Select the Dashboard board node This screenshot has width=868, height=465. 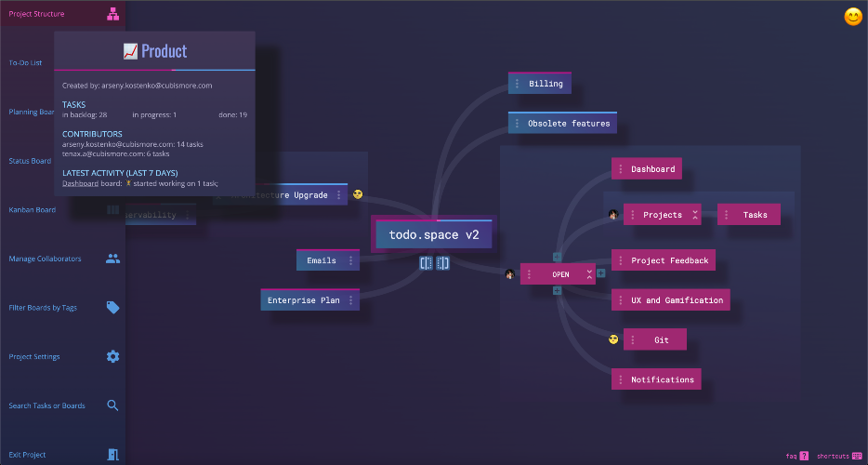click(x=647, y=168)
